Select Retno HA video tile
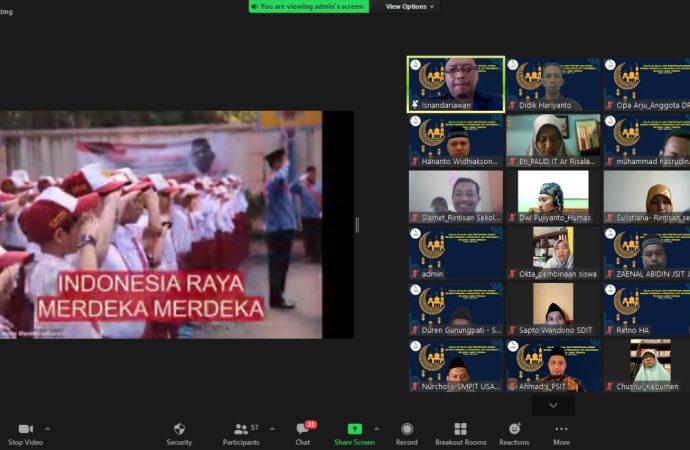The image size is (690, 450). click(x=647, y=309)
